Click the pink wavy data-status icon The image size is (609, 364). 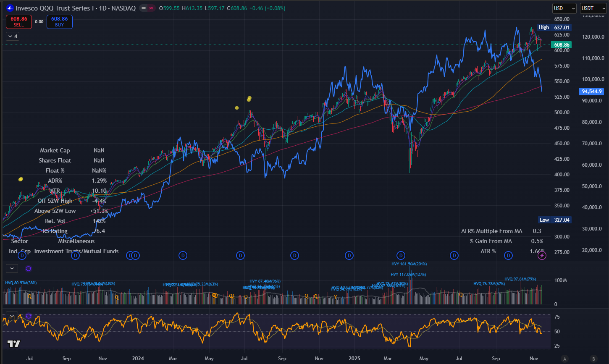(x=150, y=8)
